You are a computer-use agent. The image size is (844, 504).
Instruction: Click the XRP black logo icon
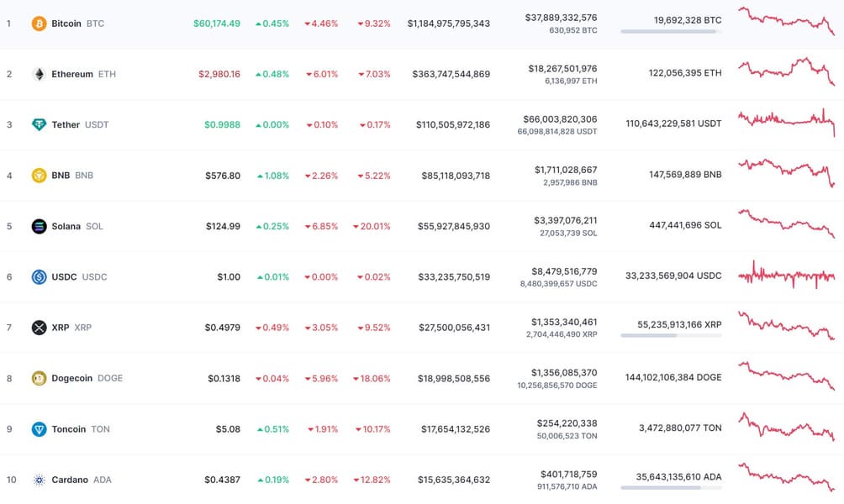coord(39,328)
